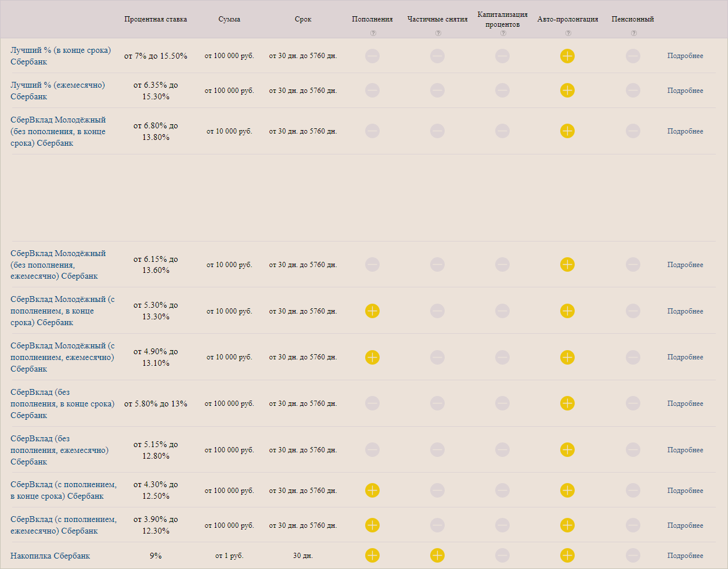Open Лучший % (в конце срока) Сбербанк deposit link
728x569 pixels.
(x=60, y=56)
